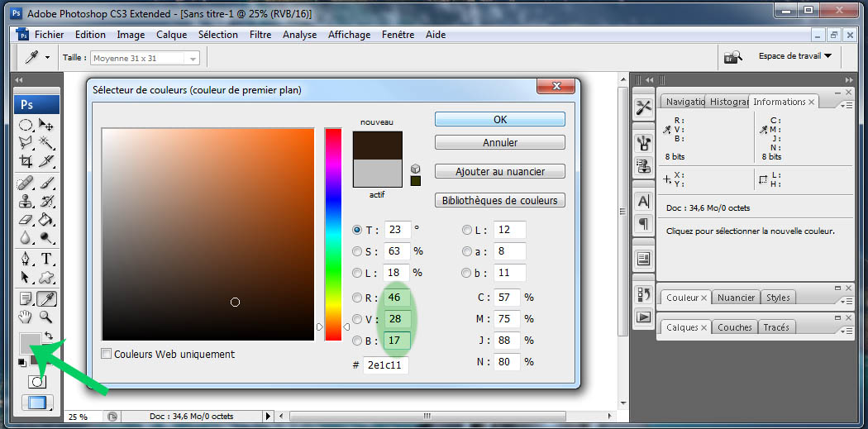The image size is (868, 429).
Task: Select the Lab b radio button
Action: 467,273
